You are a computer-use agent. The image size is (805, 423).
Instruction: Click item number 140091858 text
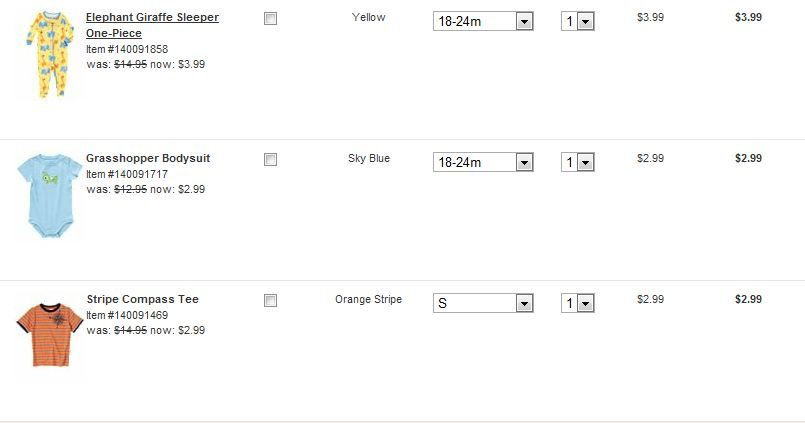(x=127, y=49)
